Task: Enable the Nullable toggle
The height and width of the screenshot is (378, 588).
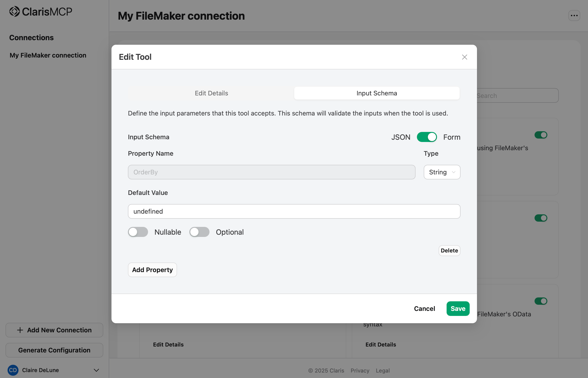Action: [x=138, y=232]
